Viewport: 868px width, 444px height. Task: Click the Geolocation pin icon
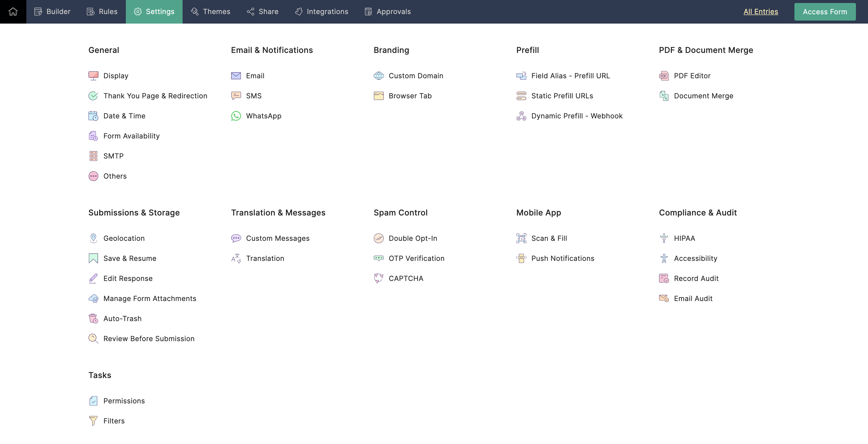point(93,238)
